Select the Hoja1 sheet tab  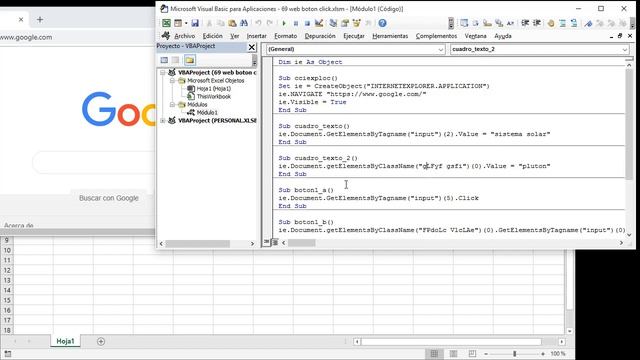tap(65, 341)
